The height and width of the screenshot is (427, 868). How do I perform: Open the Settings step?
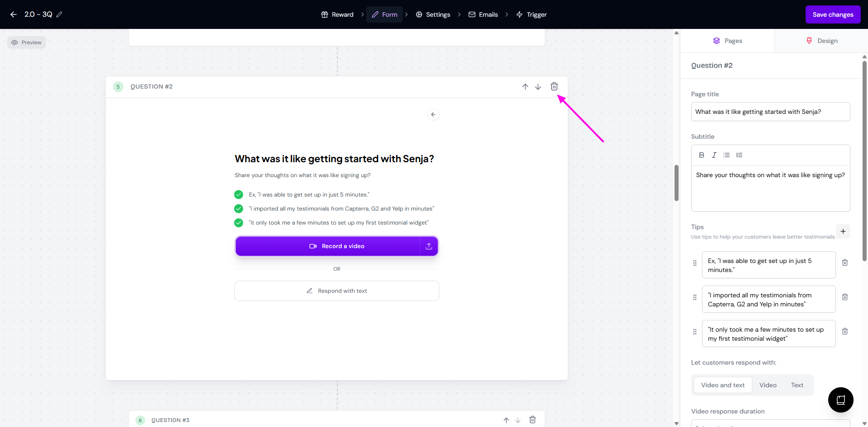click(x=433, y=14)
